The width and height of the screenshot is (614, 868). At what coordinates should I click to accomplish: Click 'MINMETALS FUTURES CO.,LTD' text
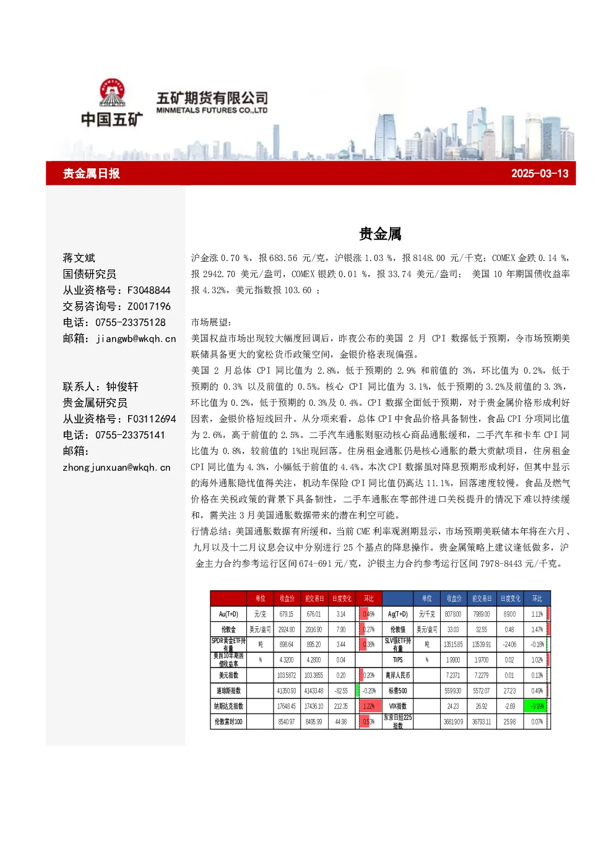click(212, 111)
